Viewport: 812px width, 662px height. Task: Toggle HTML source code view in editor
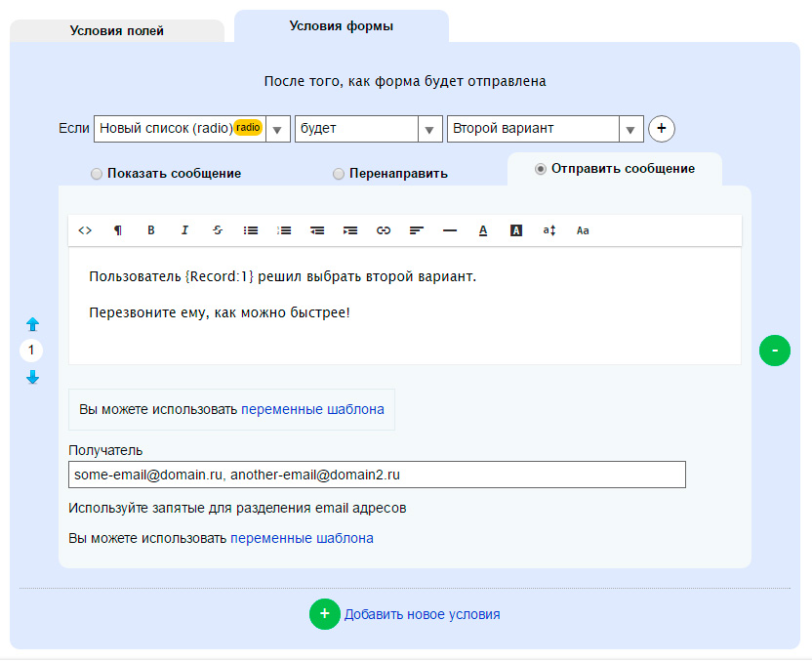point(85,230)
